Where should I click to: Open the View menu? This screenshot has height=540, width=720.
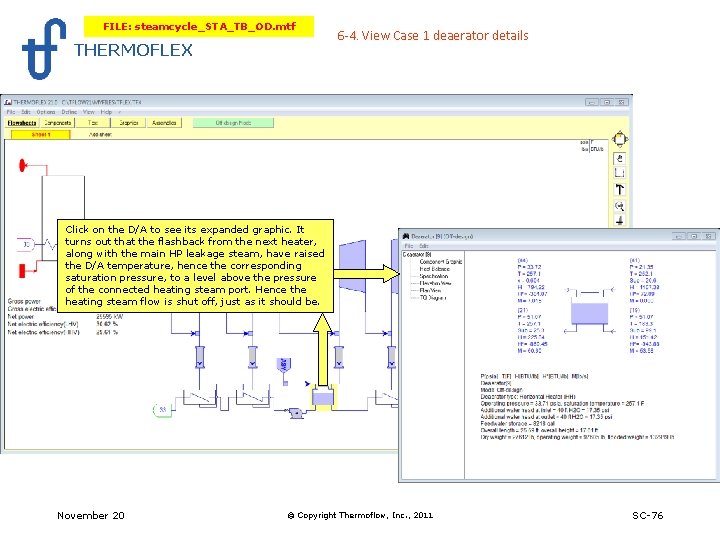pos(88,112)
